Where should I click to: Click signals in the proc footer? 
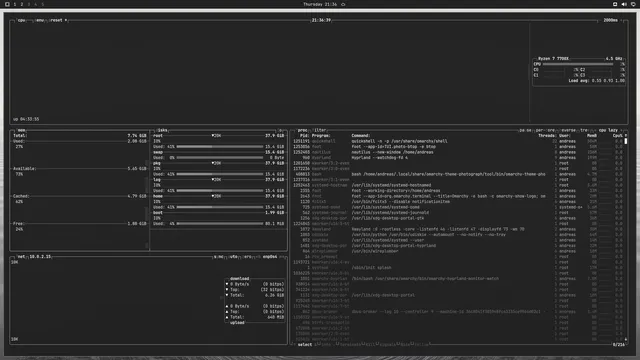click(x=388, y=344)
